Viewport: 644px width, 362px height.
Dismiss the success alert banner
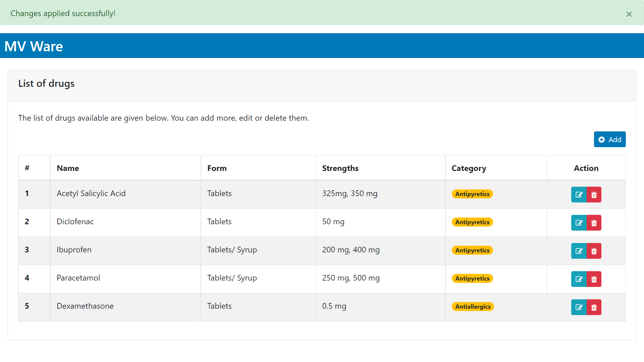[629, 14]
